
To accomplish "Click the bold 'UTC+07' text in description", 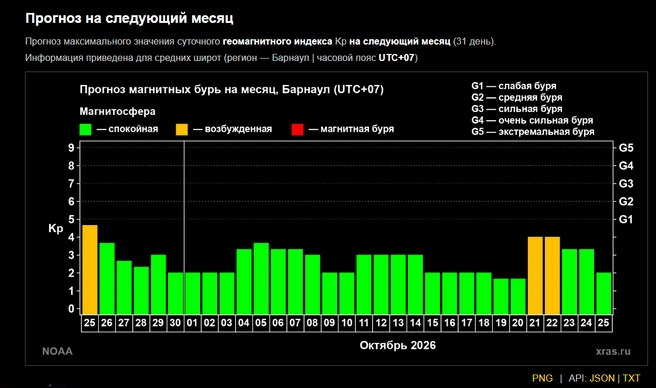I will point(396,58).
